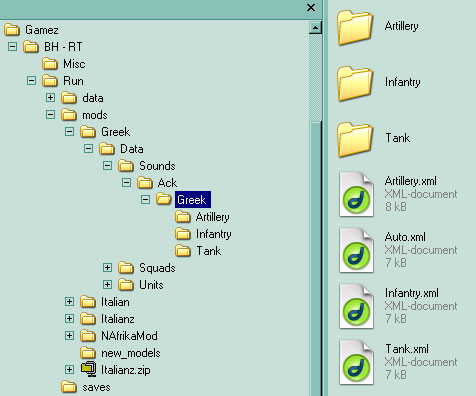Open the Auto.xml document icon
This screenshot has height=396, width=476.
(356, 250)
